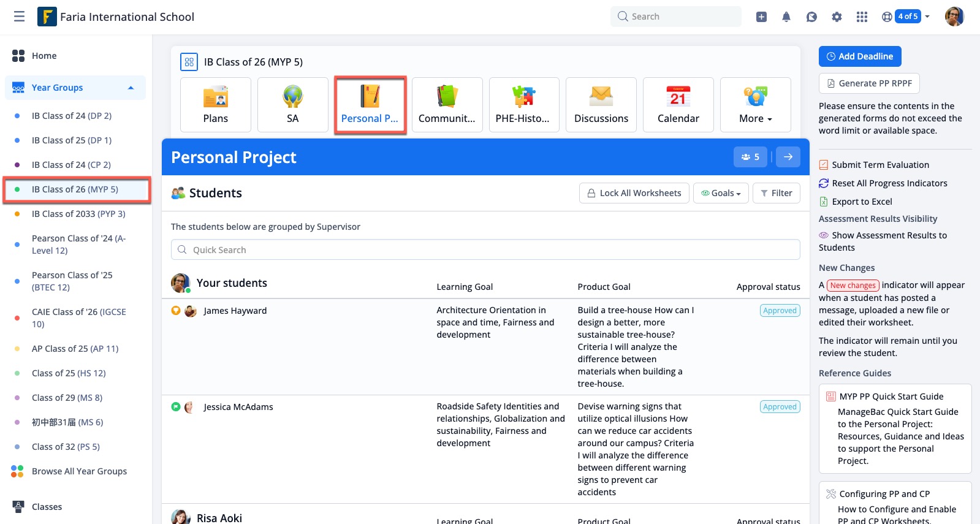Go to Home in the sidebar

coord(44,56)
